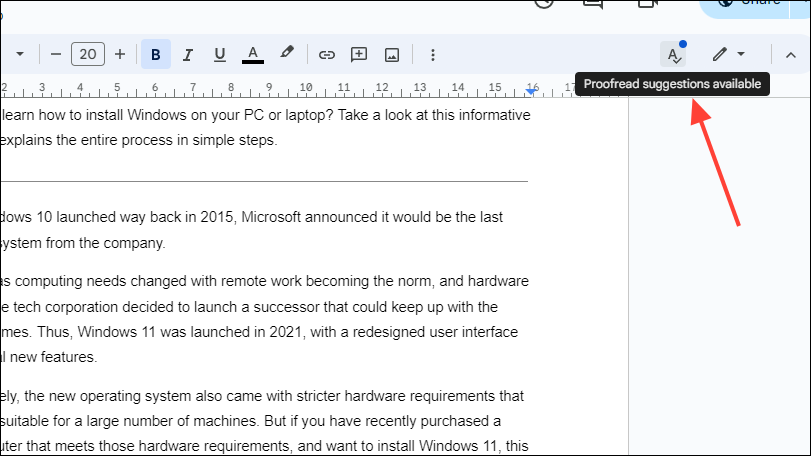This screenshot has height=456, width=811.
Task: Toggle Bold formatting
Action: 156,54
